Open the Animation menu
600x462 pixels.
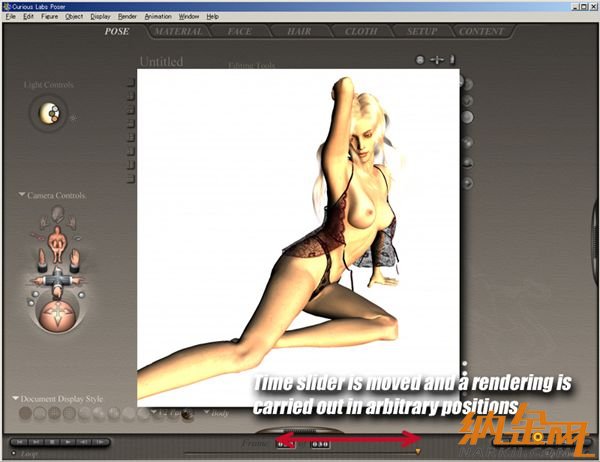click(158, 17)
